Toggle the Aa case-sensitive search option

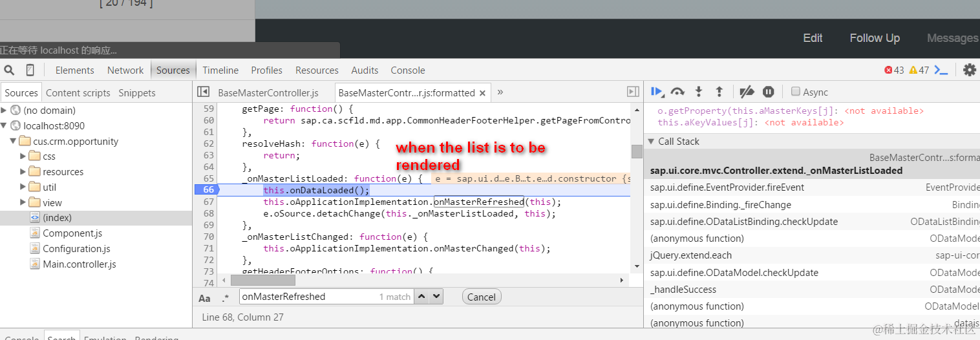point(204,298)
